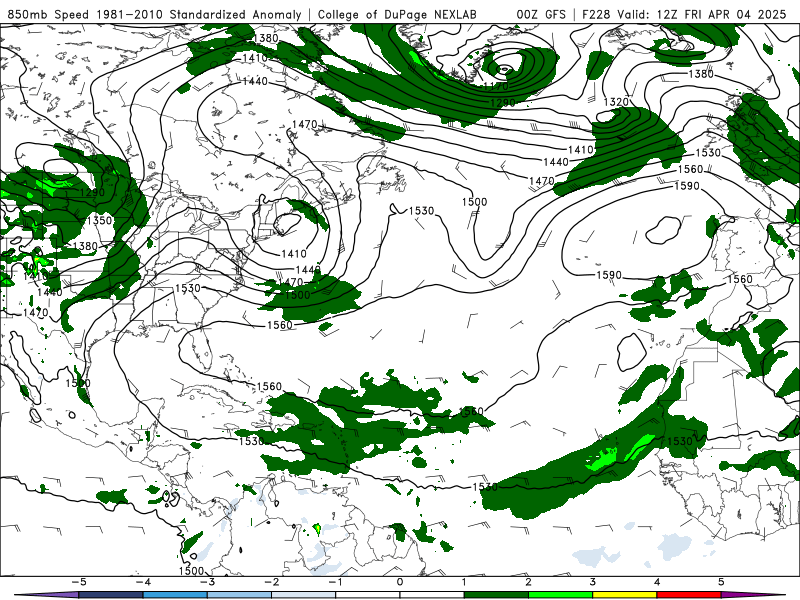Click the 1170 contour label

496,87
